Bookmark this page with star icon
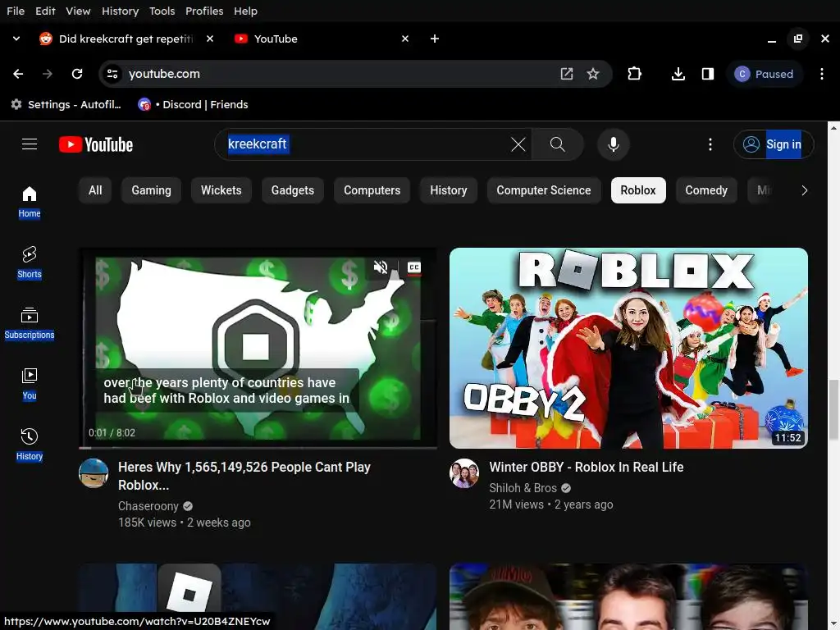 pyautogui.click(x=593, y=74)
